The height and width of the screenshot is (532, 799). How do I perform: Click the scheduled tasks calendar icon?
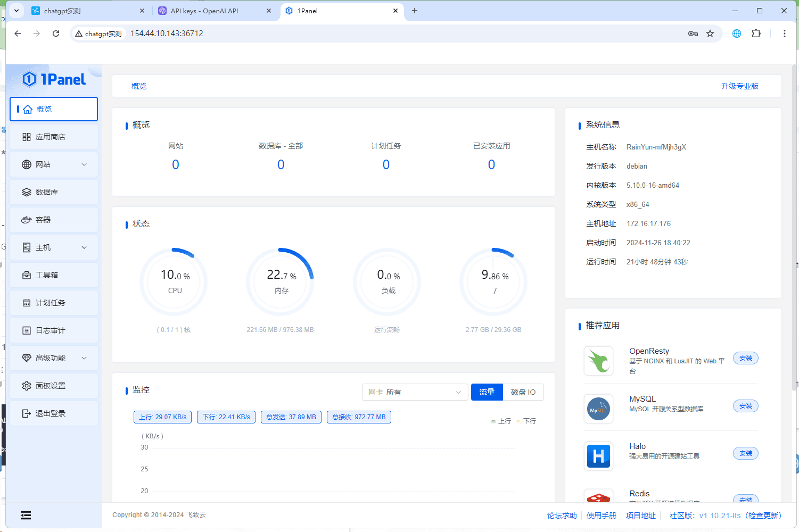click(27, 303)
